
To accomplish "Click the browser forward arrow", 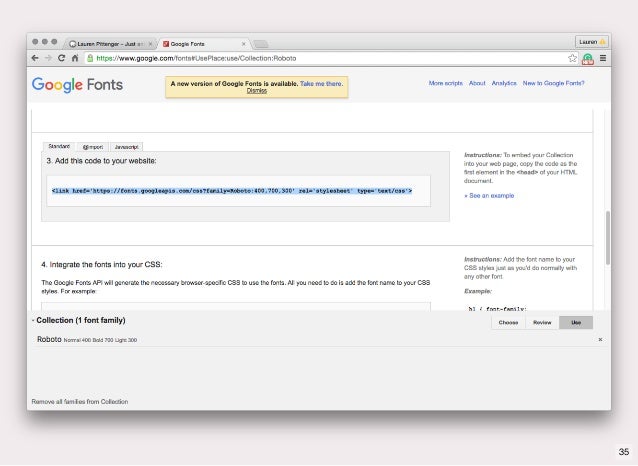I will [48, 58].
